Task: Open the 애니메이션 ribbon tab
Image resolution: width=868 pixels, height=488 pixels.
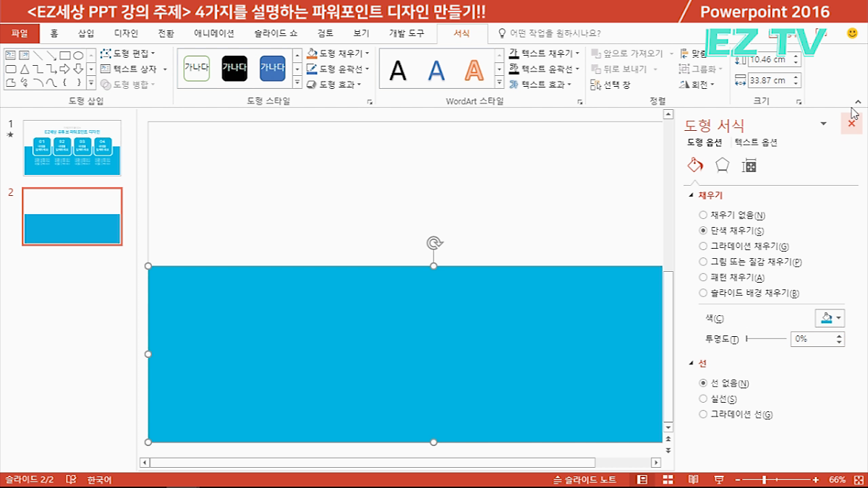Action: (214, 33)
